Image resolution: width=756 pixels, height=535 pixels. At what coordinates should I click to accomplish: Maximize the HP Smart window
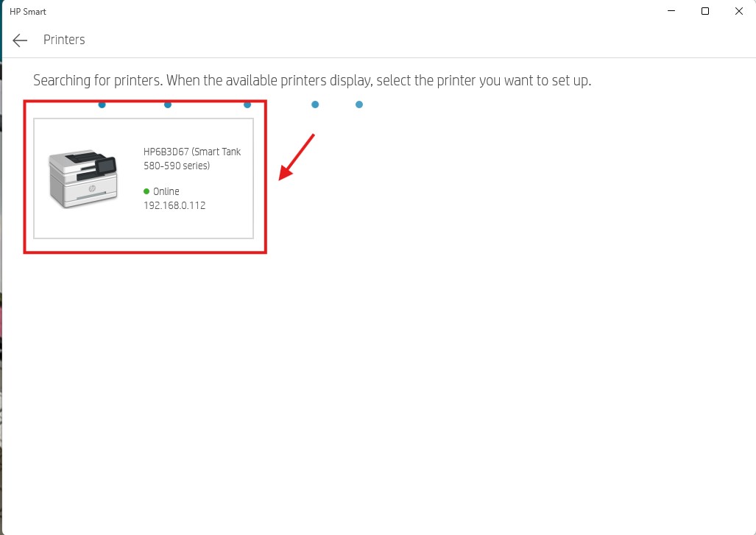point(705,11)
